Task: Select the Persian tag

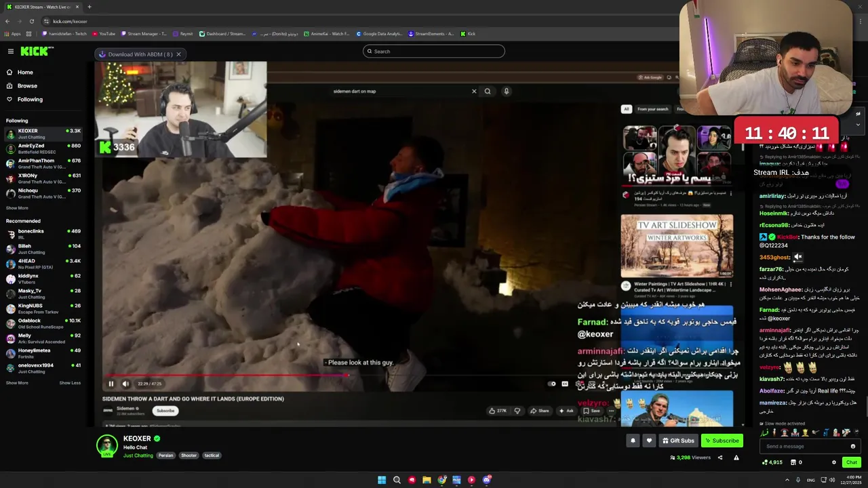Action: click(166, 455)
